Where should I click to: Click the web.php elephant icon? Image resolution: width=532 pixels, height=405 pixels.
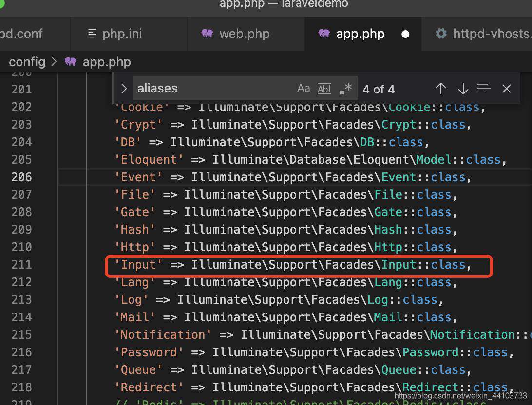coord(207,33)
